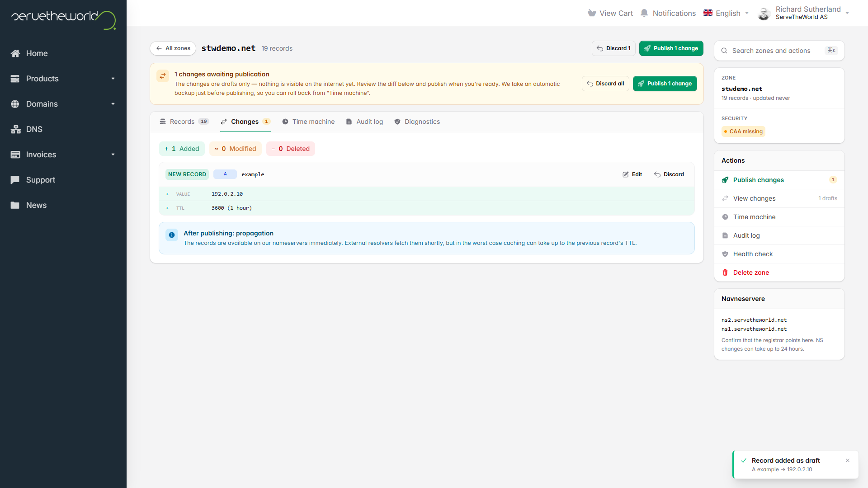This screenshot has width=868, height=488.
Task: Click the UK flag language icon
Action: pyautogui.click(x=708, y=13)
